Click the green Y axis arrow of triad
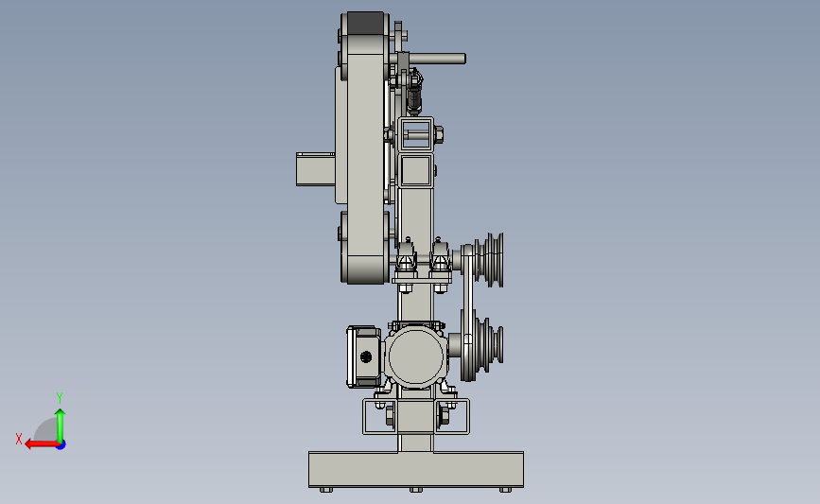The width and height of the screenshot is (820, 504). pos(61,426)
